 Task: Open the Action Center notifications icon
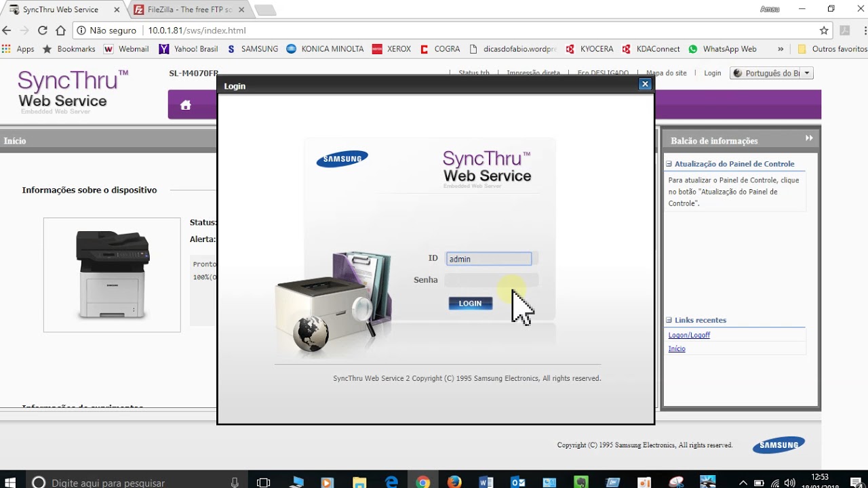click(x=855, y=482)
